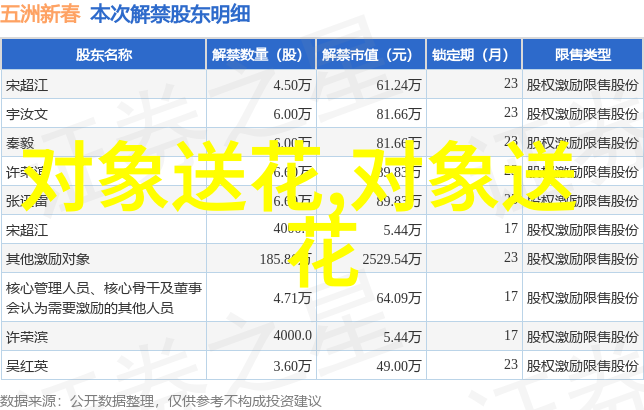644x410 pixels.
Task: Click shareholder name 吴红英
Action: pos(27,366)
